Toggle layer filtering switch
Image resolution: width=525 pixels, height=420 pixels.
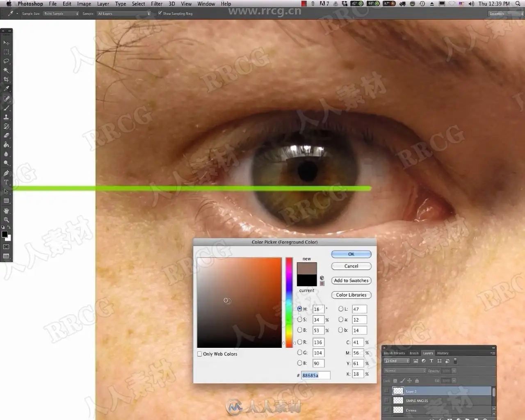tap(455, 361)
